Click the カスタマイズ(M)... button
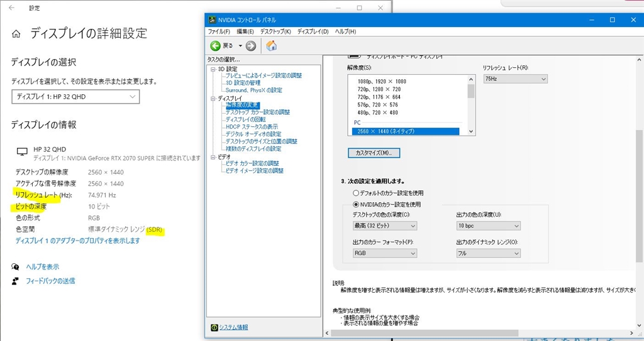Viewport: 644px width, 341px height. click(x=374, y=153)
